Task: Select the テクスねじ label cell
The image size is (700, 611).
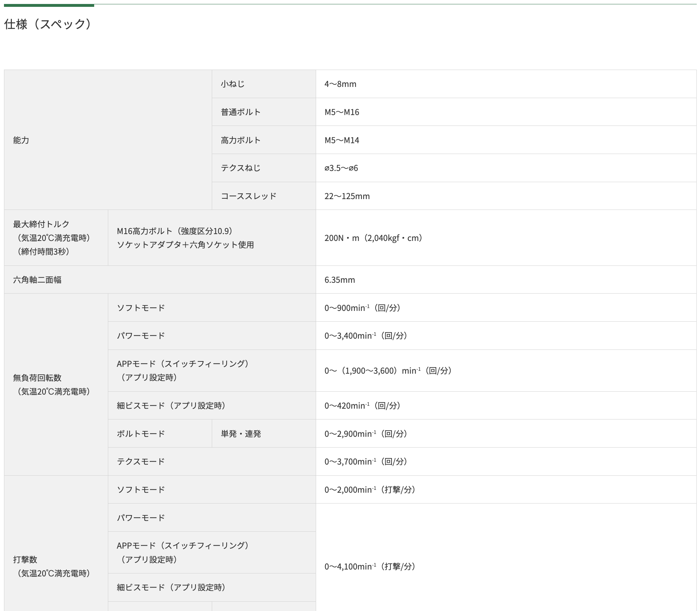Action: [241, 168]
